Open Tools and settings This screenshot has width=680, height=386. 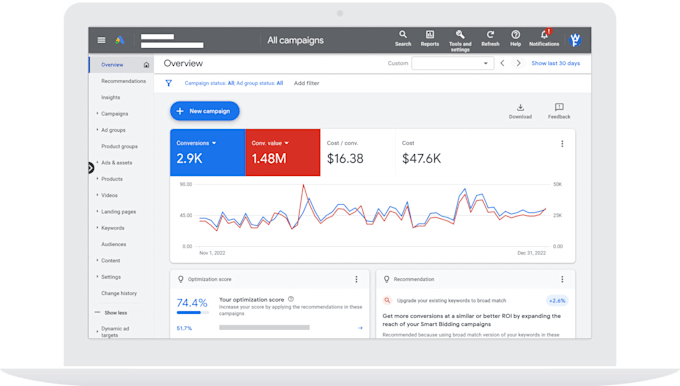[460, 41]
